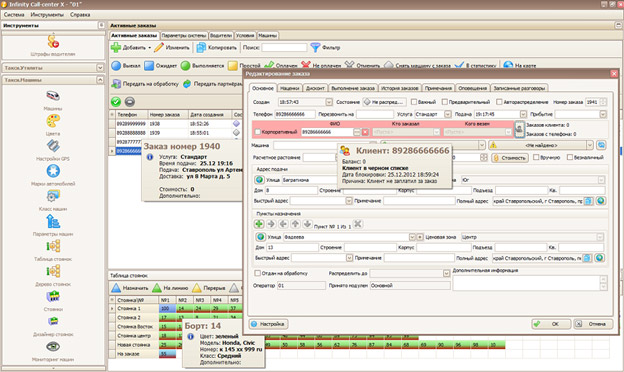The image size is (624, 372).
Task: Click the Телефон input field
Action: pyautogui.click(x=295, y=114)
